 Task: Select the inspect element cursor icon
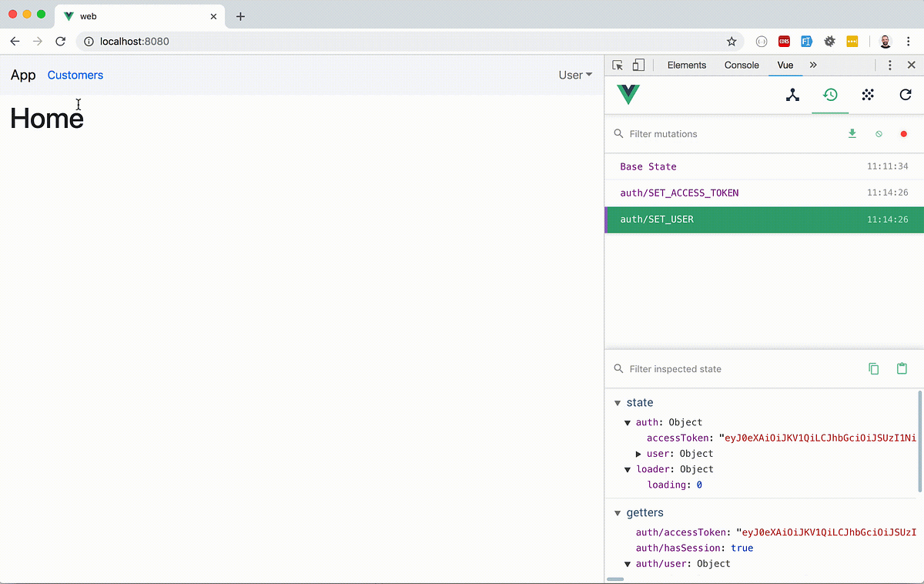point(617,65)
